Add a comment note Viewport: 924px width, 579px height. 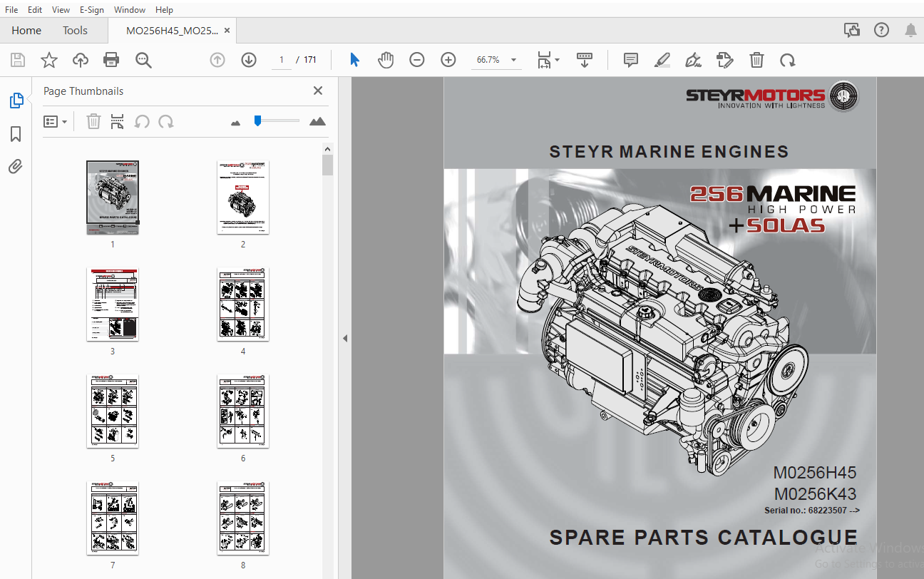click(x=631, y=60)
